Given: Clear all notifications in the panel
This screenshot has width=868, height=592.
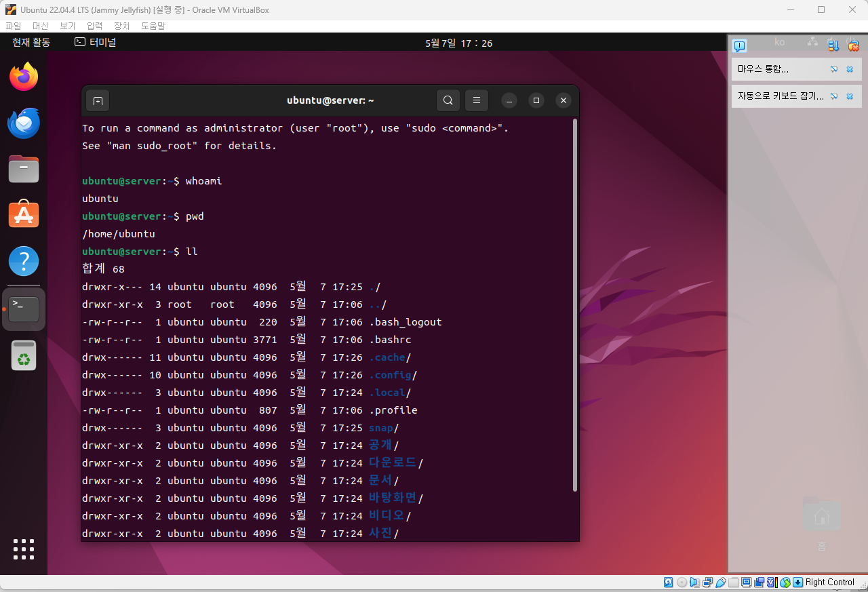Looking at the screenshot, I should 854,45.
